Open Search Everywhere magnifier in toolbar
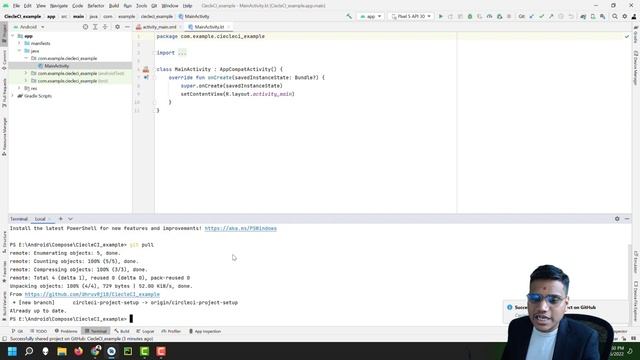The image size is (640, 360). click(x=615, y=16)
